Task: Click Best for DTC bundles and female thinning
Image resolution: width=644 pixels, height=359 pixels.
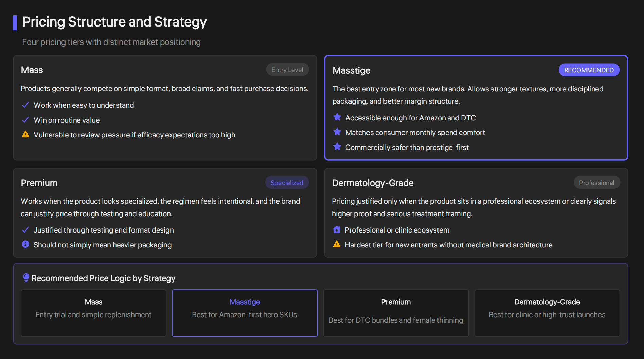Action: pyautogui.click(x=395, y=320)
